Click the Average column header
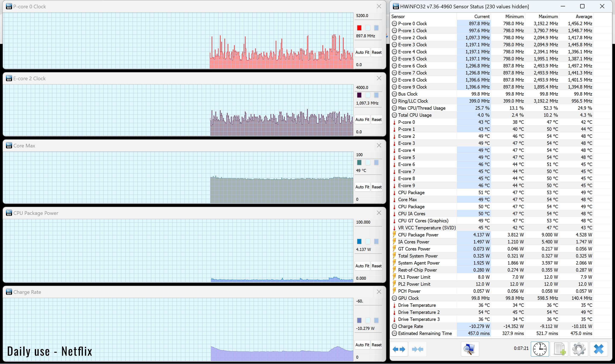This screenshot has width=615, height=364. [x=576, y=16]
